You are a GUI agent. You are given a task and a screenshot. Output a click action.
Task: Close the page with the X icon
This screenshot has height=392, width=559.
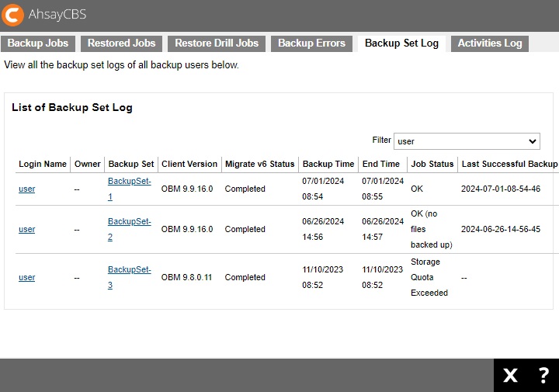point(510,375)
